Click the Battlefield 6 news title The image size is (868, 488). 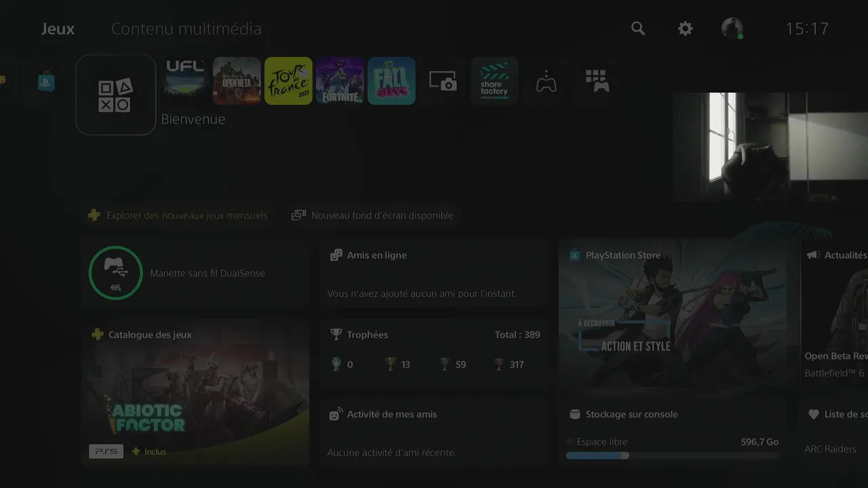(836, 357)
